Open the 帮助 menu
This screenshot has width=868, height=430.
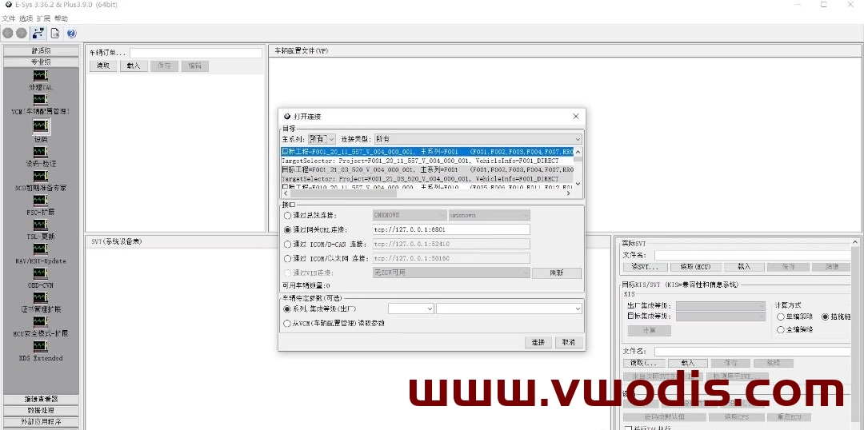[x=61, y=18]
